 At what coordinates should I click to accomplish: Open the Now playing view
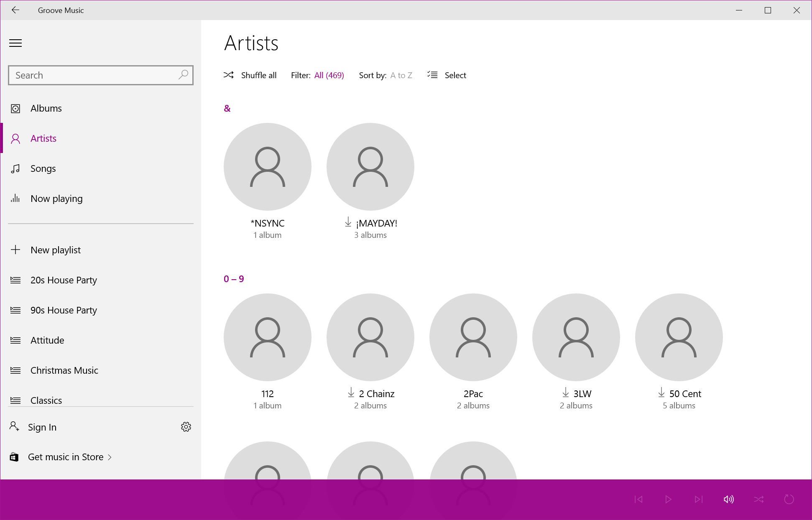click(x=56, y=199)
